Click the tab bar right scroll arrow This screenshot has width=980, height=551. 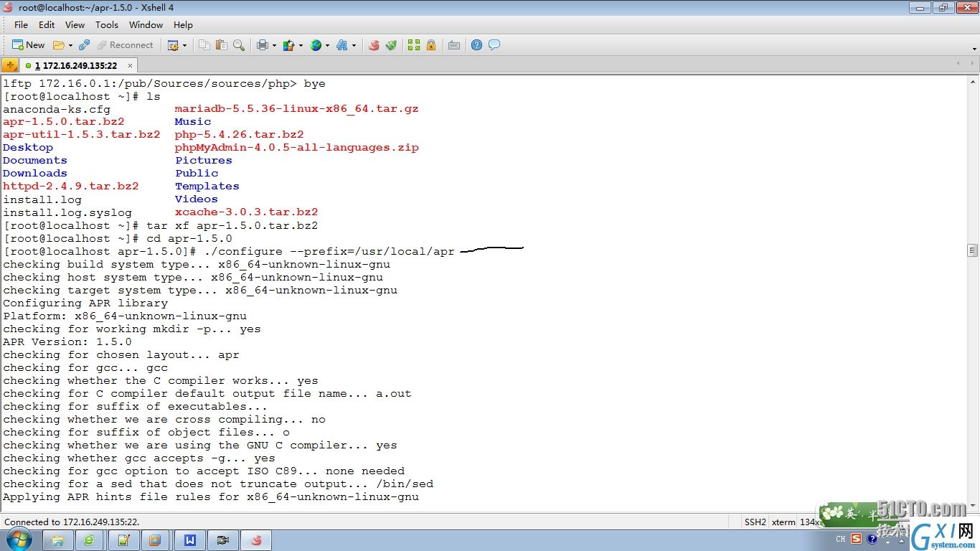(x=972, y=64)
